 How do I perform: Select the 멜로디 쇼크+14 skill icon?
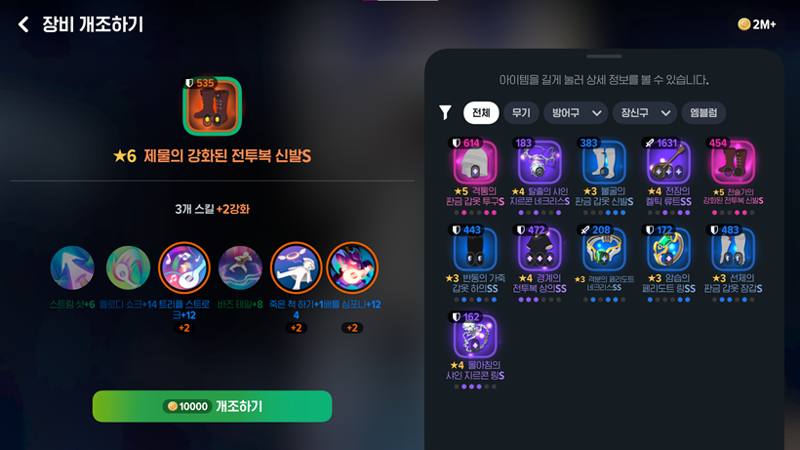click(128, 267)
